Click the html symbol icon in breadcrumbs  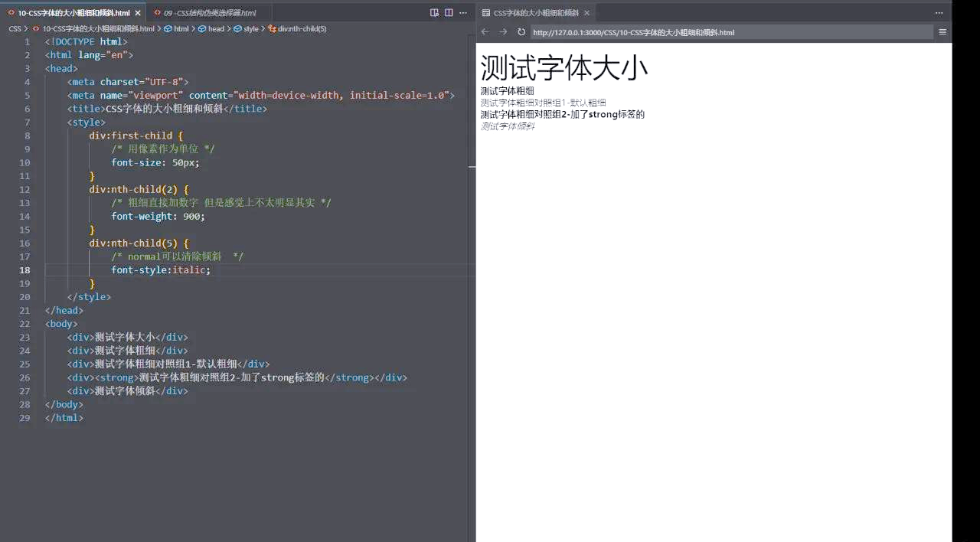tap(168, 28)
